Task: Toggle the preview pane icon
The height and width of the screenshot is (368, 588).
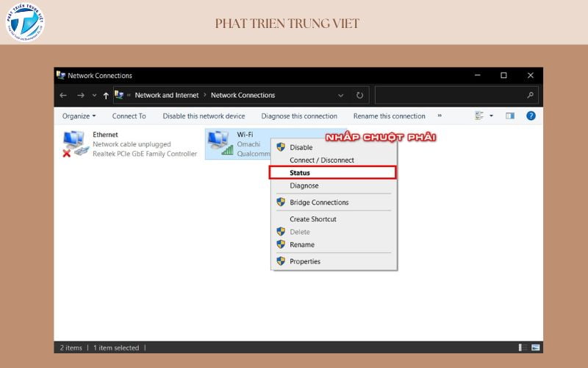Action: tap(510, 116)
